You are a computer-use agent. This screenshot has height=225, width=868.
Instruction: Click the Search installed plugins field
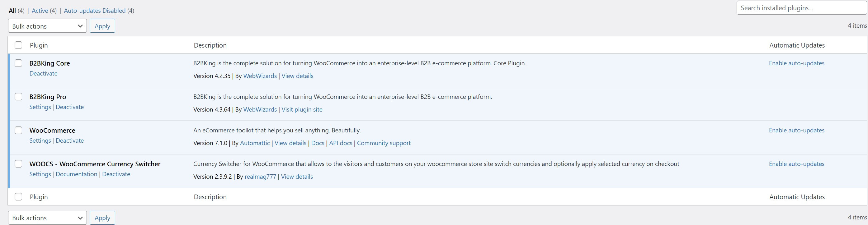click(x=801, y=8)
